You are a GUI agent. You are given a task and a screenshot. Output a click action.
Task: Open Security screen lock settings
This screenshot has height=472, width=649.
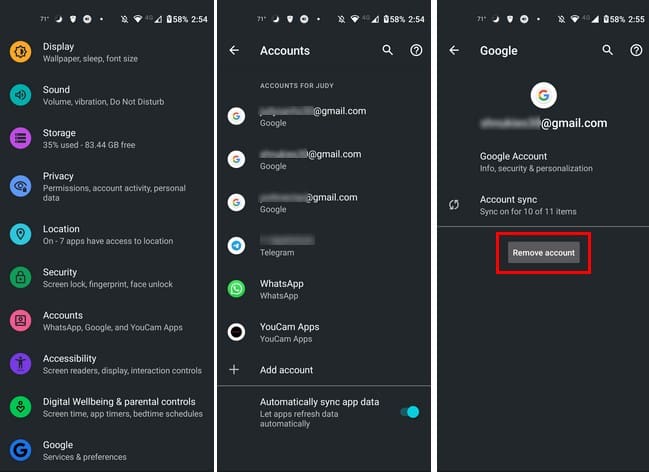[x=107, y=277]
